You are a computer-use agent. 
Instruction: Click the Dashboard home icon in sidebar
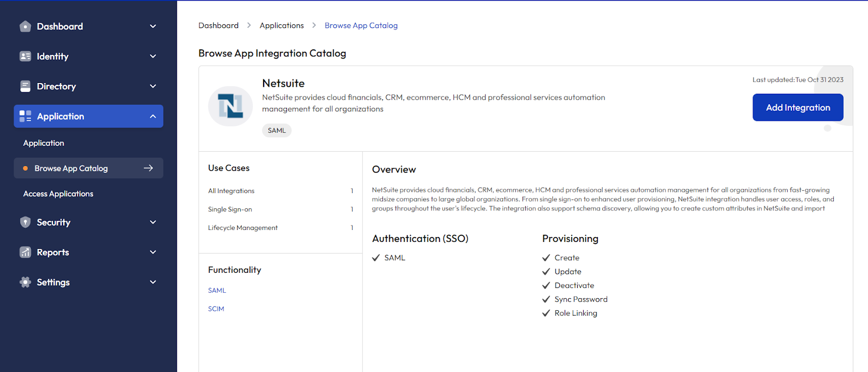pyautogui.click(x=25, y=26)
